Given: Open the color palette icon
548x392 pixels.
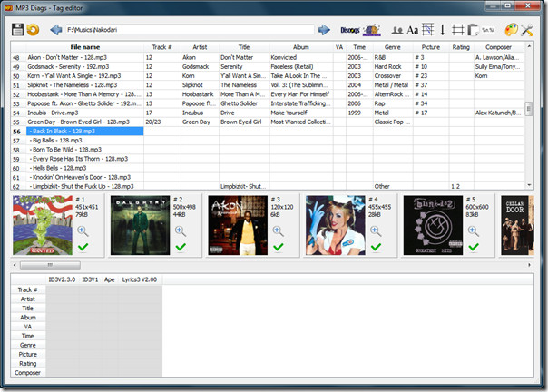Looking at the screenshot, I should click(x=512, y=30).
